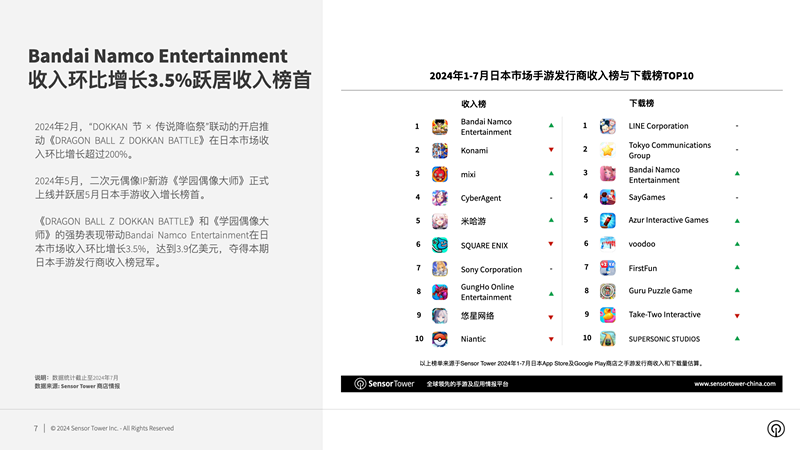Open the www.sensortower-china.com link

(735, 384)
